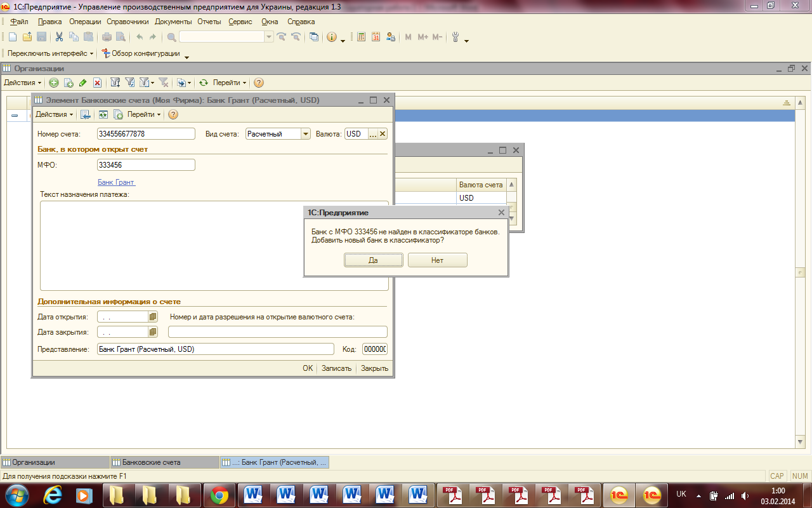
Task: Click the Cut scissors icon
Action: tap(59, 37)
